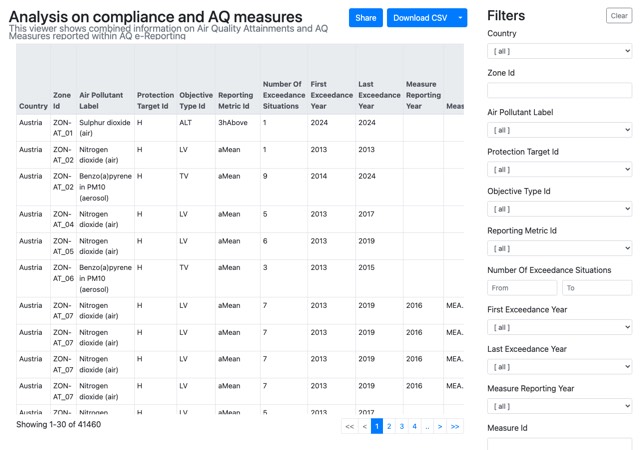Open the Country filter dropdown
This screenshot has height=450, width=640.
click(559, 51)
